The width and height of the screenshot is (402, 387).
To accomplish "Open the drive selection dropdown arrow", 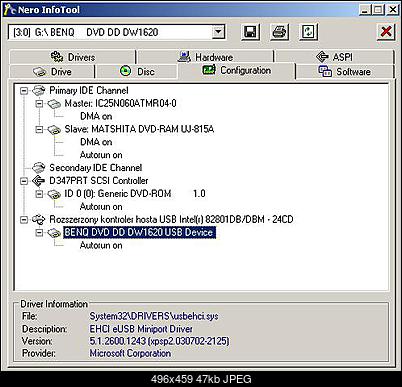I will (218, 32).
